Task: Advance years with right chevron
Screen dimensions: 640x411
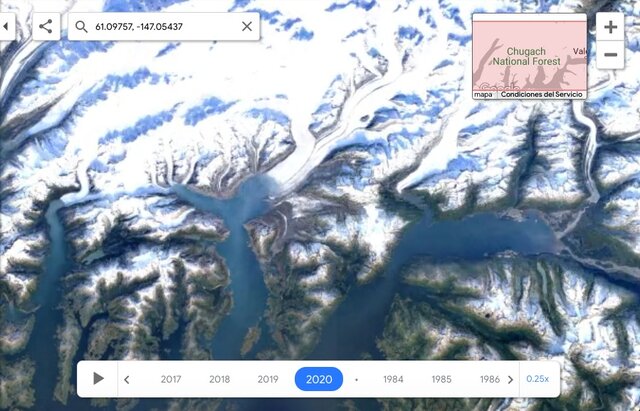Action: coord(510,380)
